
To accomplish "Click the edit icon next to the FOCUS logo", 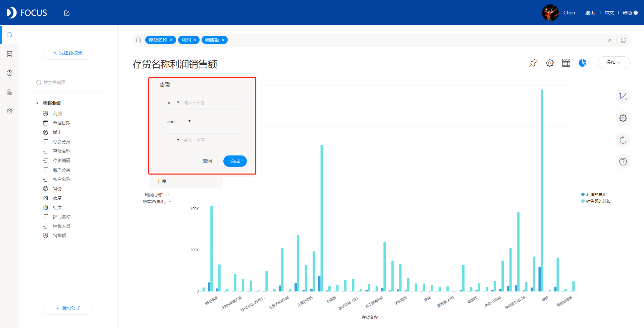I will coord(67,13).
